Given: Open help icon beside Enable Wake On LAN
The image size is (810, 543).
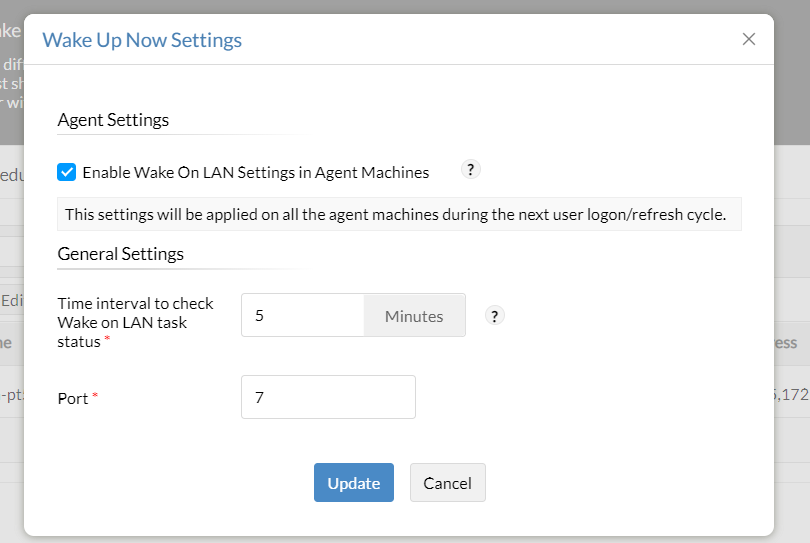Looking at the screenshot, I should 471,170.
